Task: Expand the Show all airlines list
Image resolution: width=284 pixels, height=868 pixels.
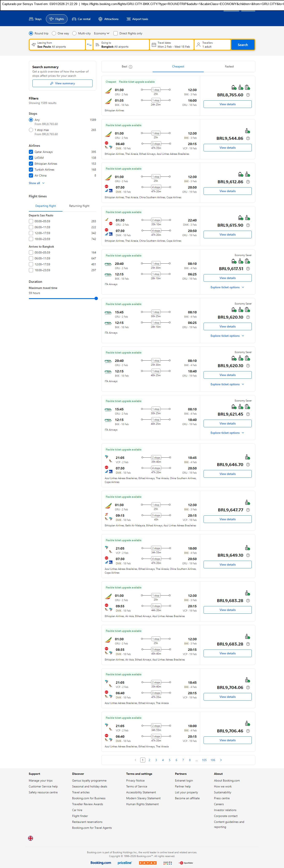Action: [x=36, y=183]
